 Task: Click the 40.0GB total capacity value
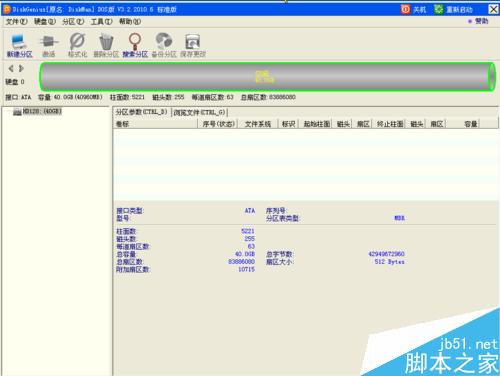pos(245,254)
